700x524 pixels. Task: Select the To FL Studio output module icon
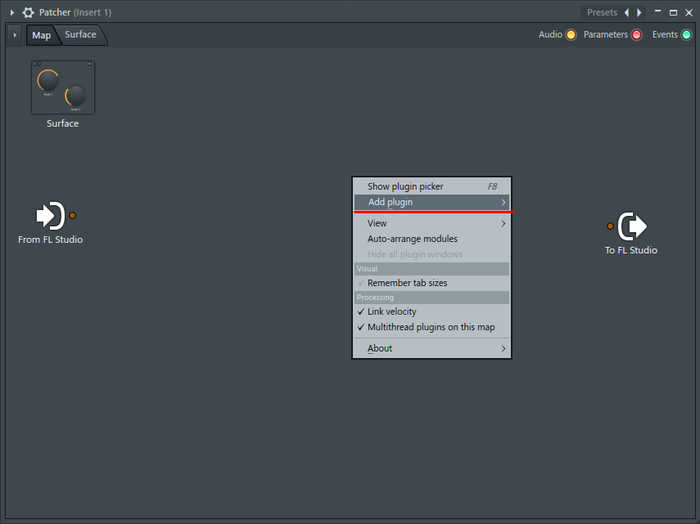click(632, 226)
